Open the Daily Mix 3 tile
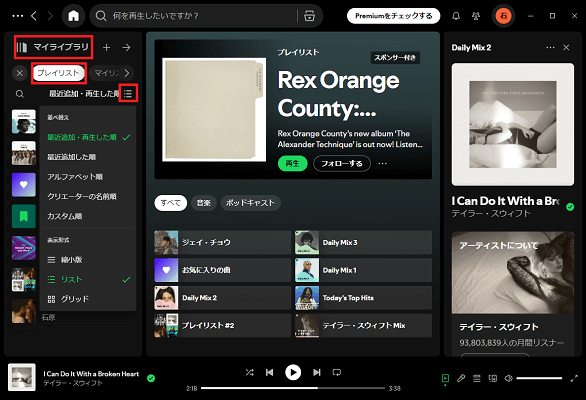 point(363,242)
